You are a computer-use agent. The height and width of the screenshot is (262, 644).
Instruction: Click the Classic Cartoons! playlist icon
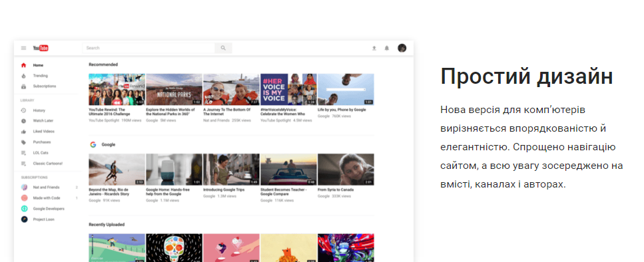[x=23, y=164]
